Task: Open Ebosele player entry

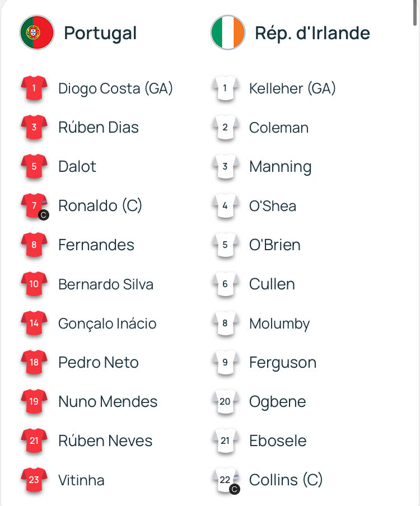Action: point(278,441)
